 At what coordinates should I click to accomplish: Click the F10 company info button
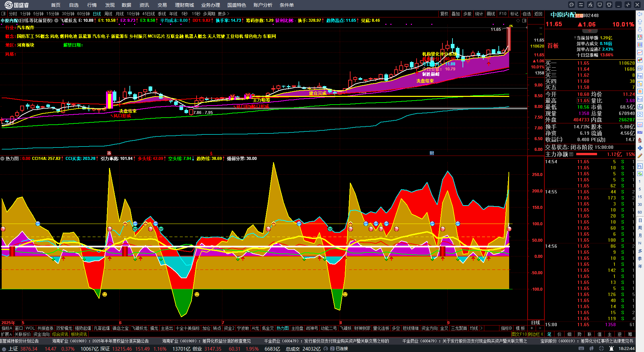(503, 14)
